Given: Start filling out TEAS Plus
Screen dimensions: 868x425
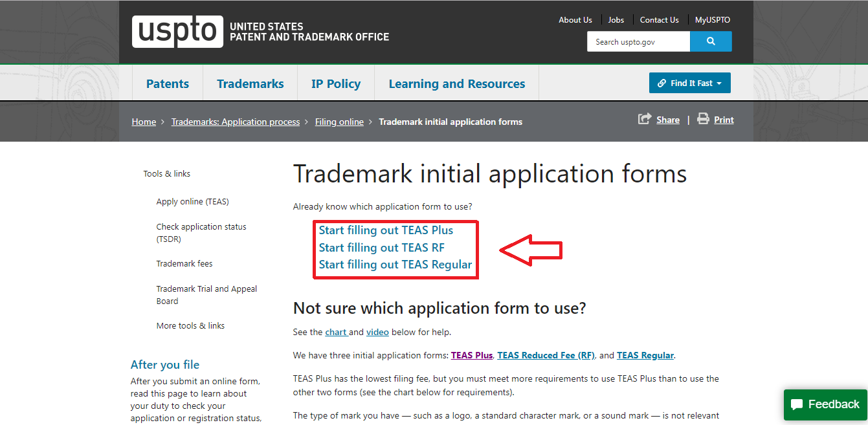Looking at the screenshot, I should point(386,230).
